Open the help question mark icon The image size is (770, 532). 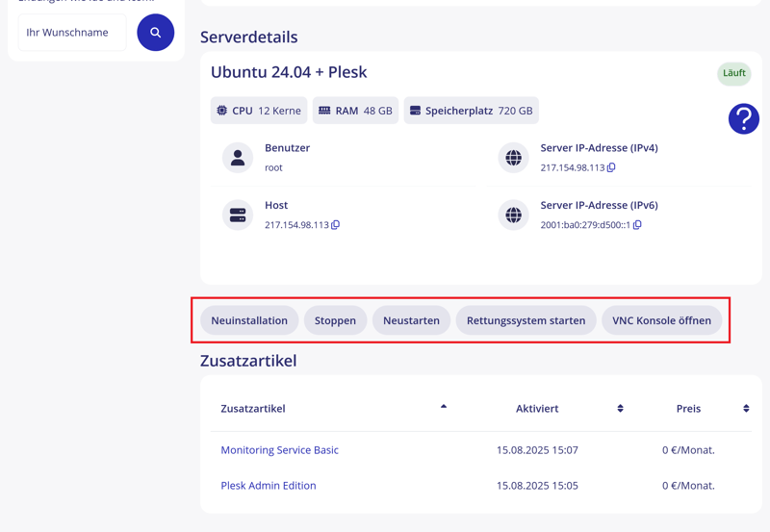click(x=743, y=118)
